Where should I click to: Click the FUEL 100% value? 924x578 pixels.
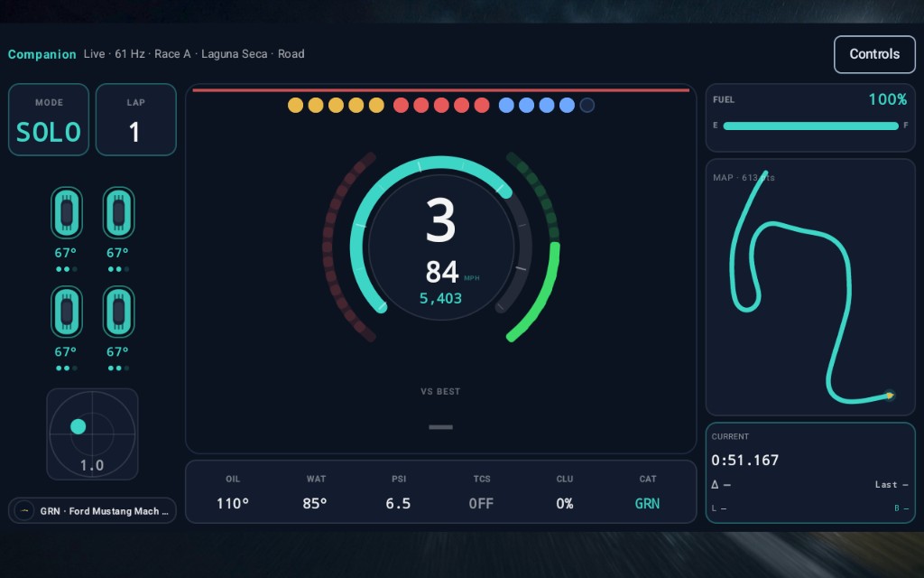pos(888,99)
